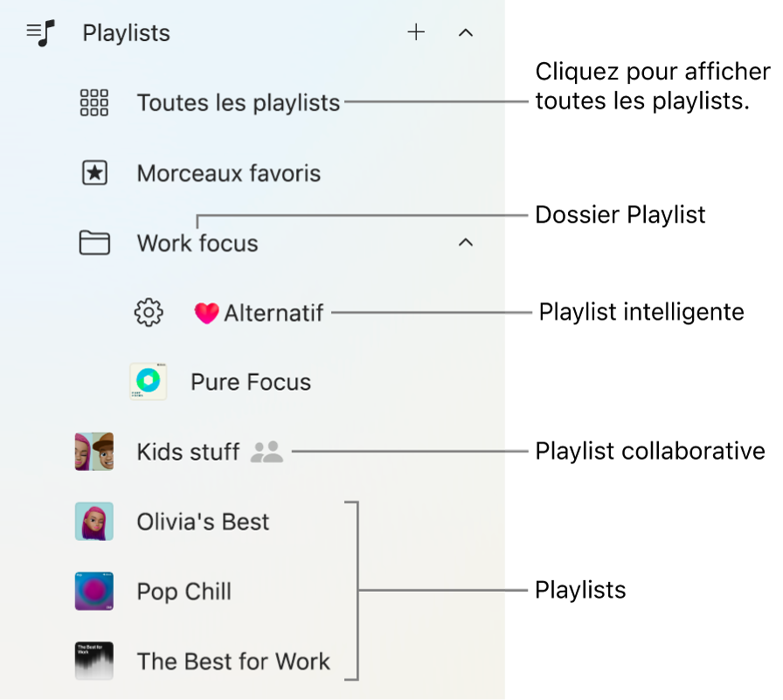
Task: Open Toutes les playlists from the sidebar
Action: point(238,102)
